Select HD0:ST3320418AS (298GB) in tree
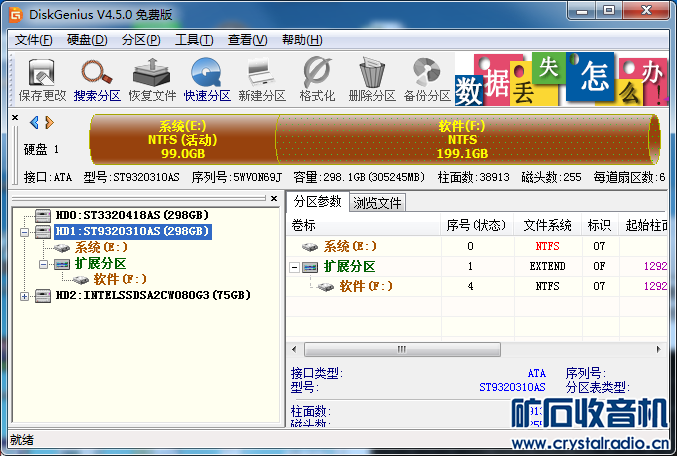 coord(132,215)
